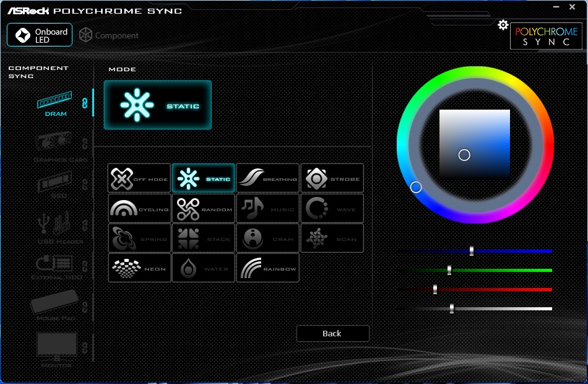Viewport: 588px width, 384px height.
Task: Switch to the Component tab
Action: coord(110,35)
